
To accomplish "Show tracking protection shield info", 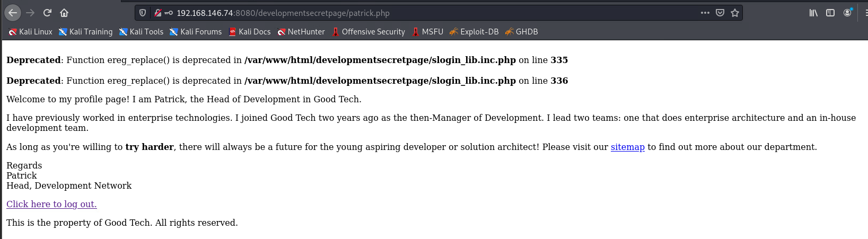I will tap(143, 13).
